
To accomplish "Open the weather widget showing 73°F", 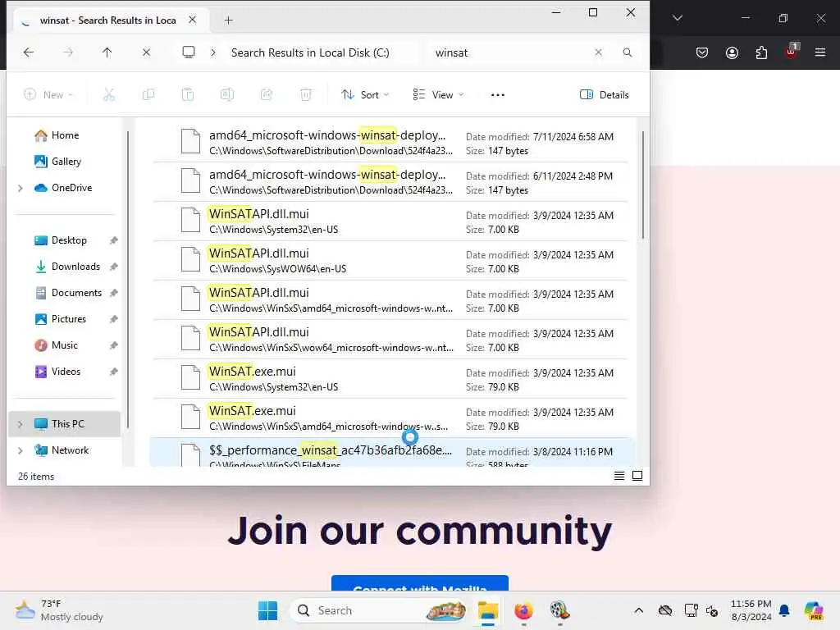I will click(59, 610).
